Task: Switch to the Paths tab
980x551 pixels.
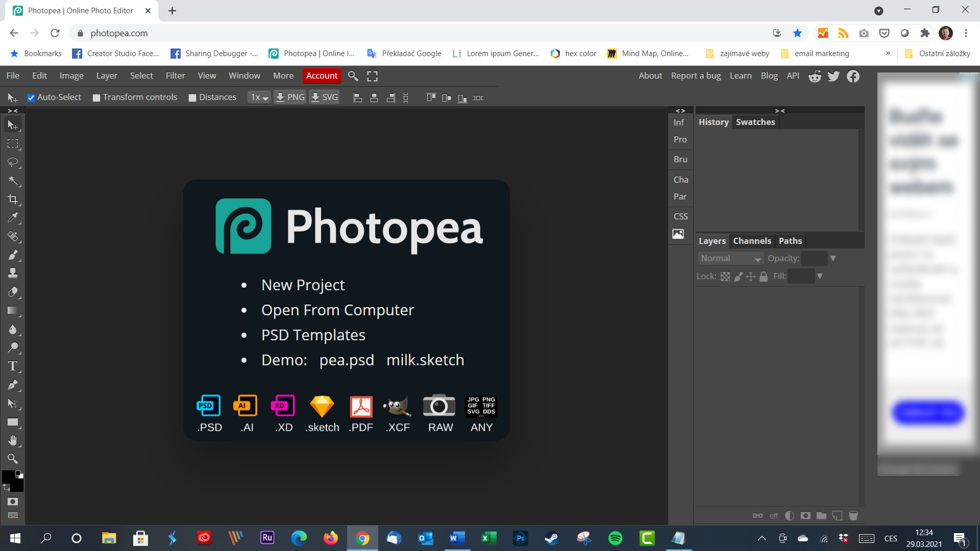Action: pyautogui.click(x=790, y=241)
